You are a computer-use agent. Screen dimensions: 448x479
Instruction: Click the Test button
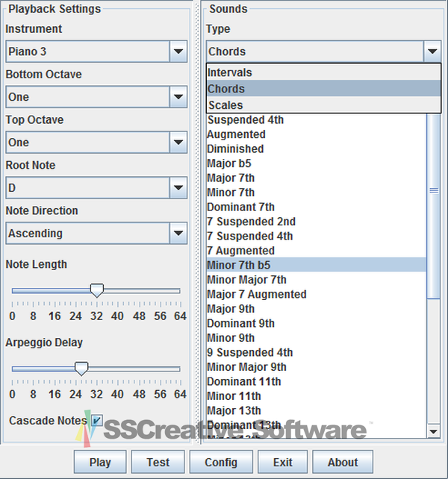point(158,462)
